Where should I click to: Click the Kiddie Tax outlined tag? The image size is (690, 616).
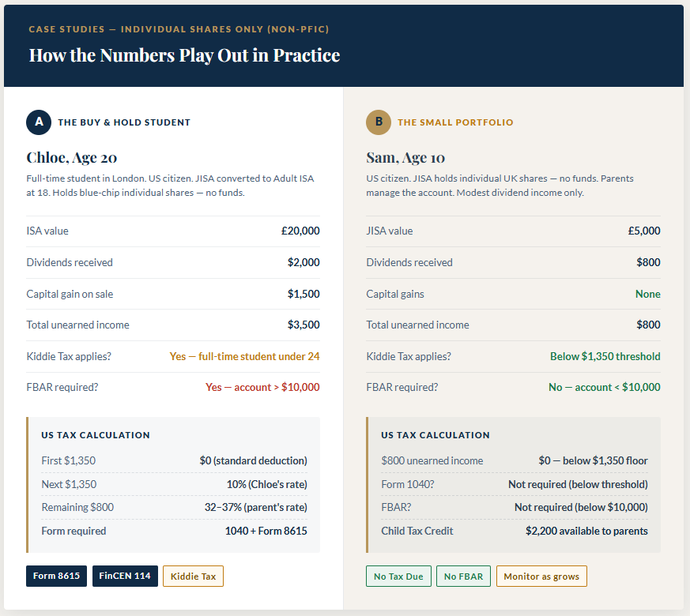(x=193, y=577)
